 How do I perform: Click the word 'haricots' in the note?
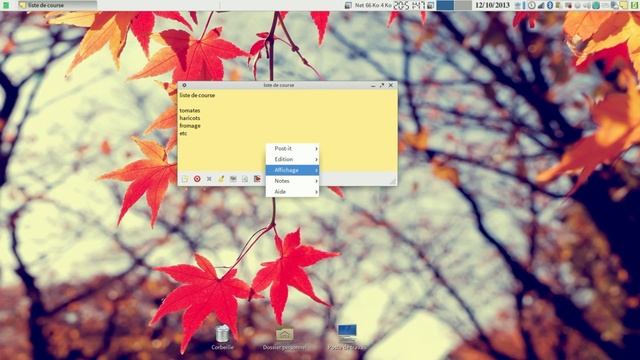point(190,118)
